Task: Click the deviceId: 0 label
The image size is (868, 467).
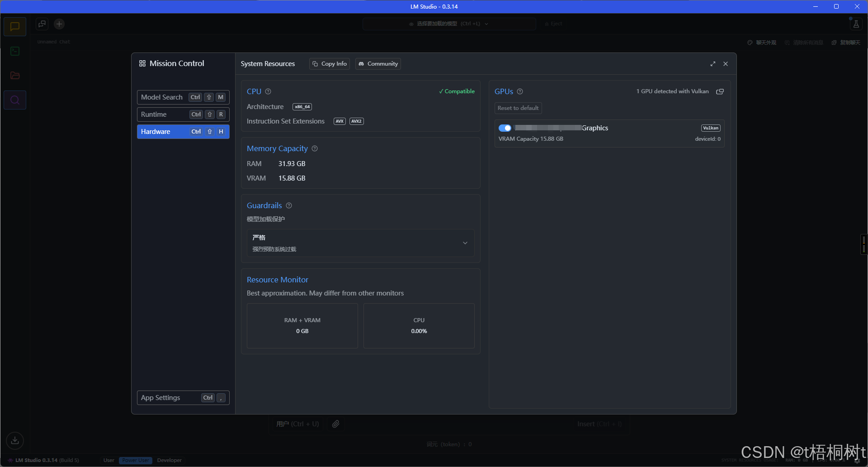Action: coord(708,139)
